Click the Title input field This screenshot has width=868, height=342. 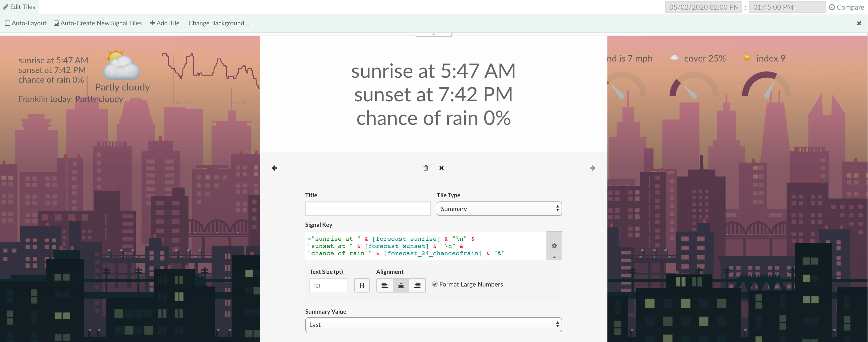367,209
